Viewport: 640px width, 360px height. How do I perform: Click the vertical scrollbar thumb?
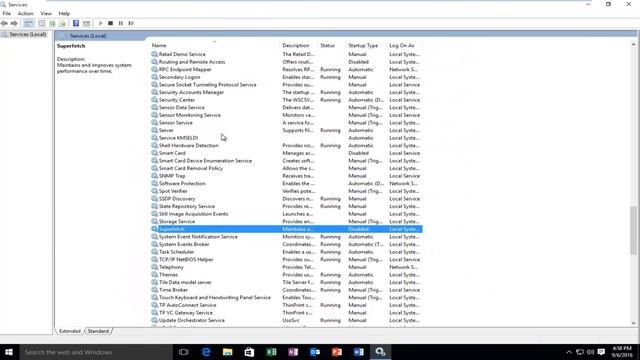point(633,231)
